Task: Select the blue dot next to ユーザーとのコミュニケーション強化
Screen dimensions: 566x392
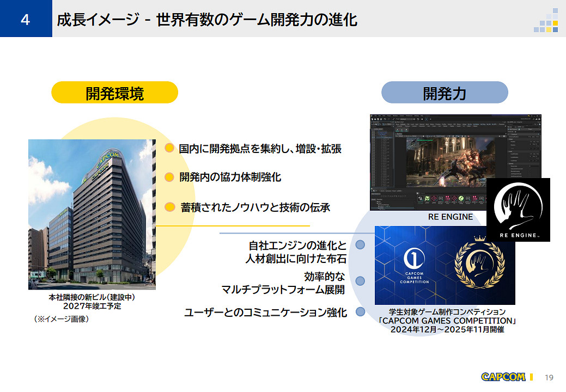Action: coord(360,312)
